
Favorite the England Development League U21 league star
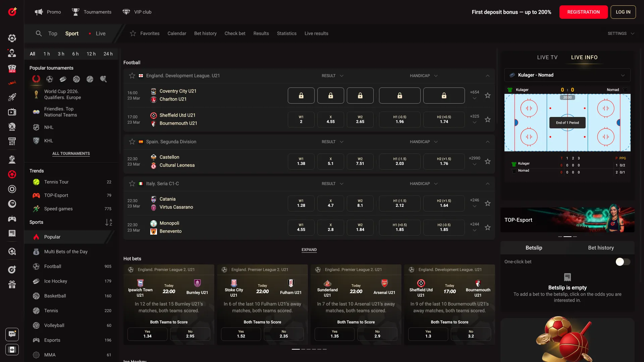pyautogui.click(x=131, y=76)
